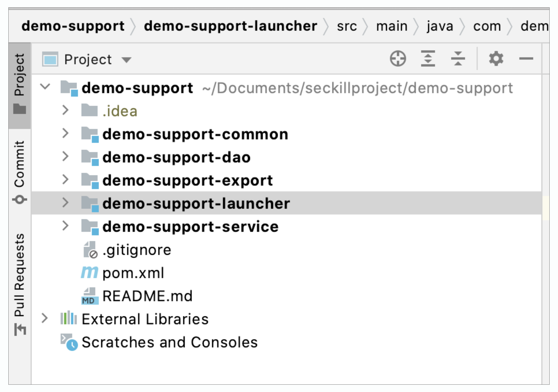This screenshot has width=558, height=392.
Task: Click the demo-support-launcher breadcrumb
Action: 230,26
